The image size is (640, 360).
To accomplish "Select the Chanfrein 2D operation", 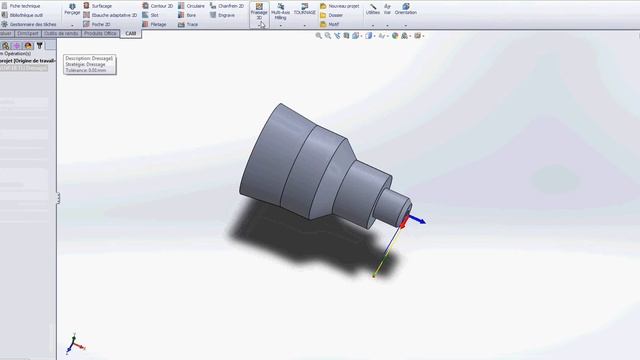I will (227, 6).
